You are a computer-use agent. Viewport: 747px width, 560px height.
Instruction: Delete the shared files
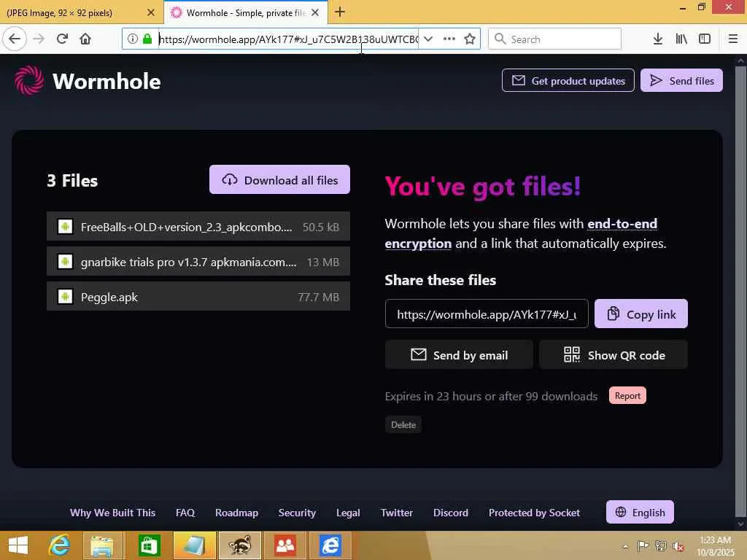(x=403, y=425)
